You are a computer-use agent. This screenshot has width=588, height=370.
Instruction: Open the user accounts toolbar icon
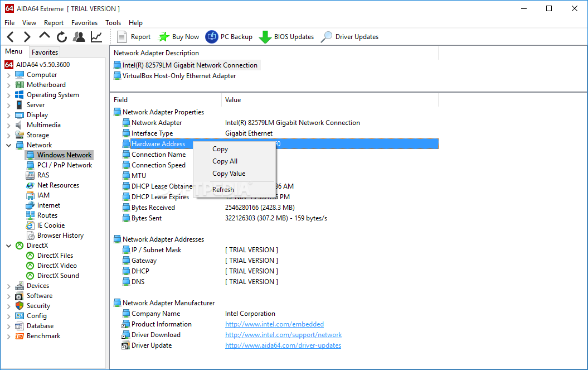tap(79, 37)
